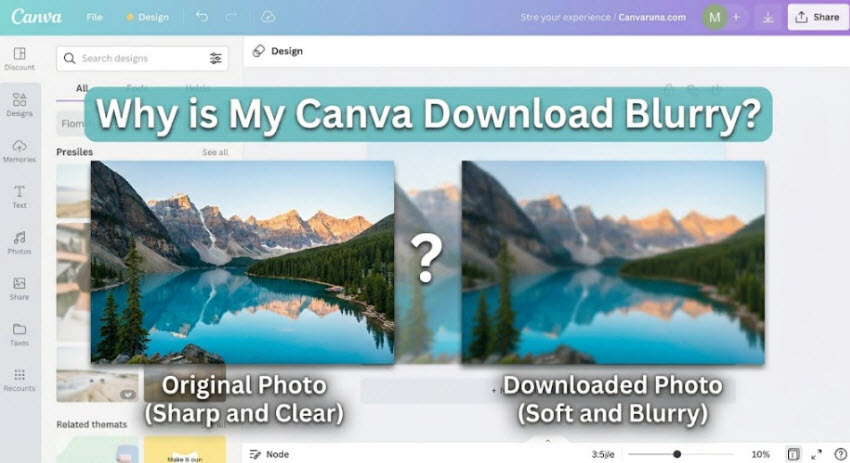Click the Design eraser-style icon
The image size is (850, 463).
coord(259,51)
